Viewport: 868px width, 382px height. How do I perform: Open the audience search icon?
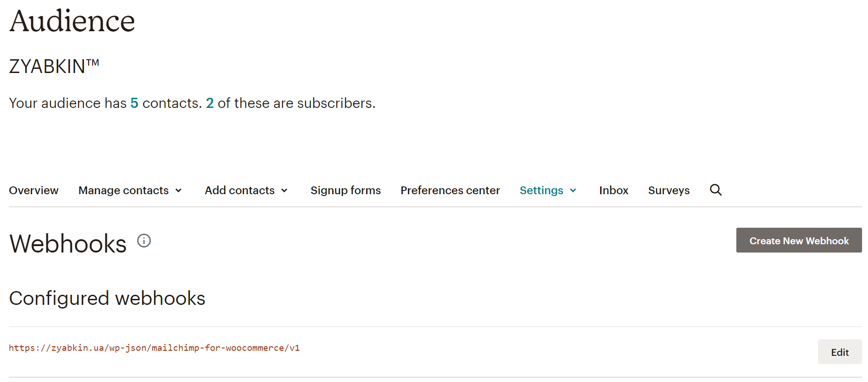point(716,190)
